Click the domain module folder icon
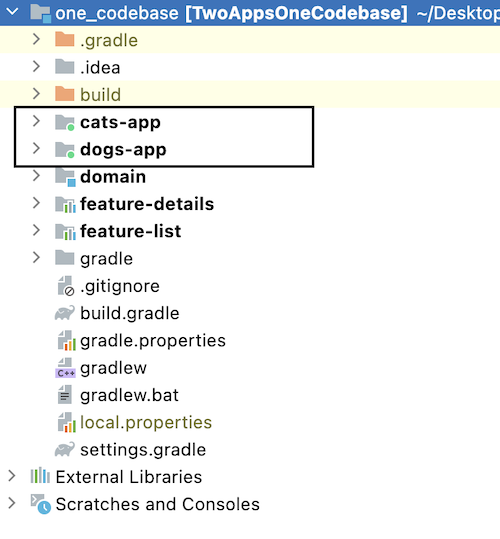 pos(65,177)
